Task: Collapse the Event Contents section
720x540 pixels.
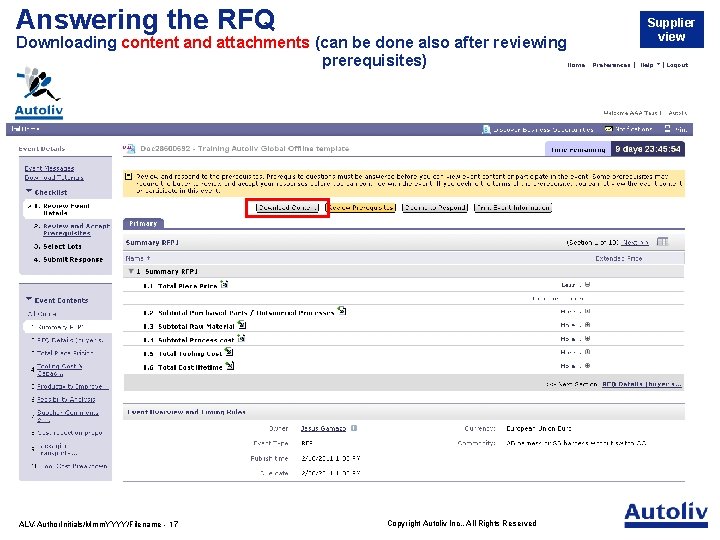Action: click(x=29, y=299)
